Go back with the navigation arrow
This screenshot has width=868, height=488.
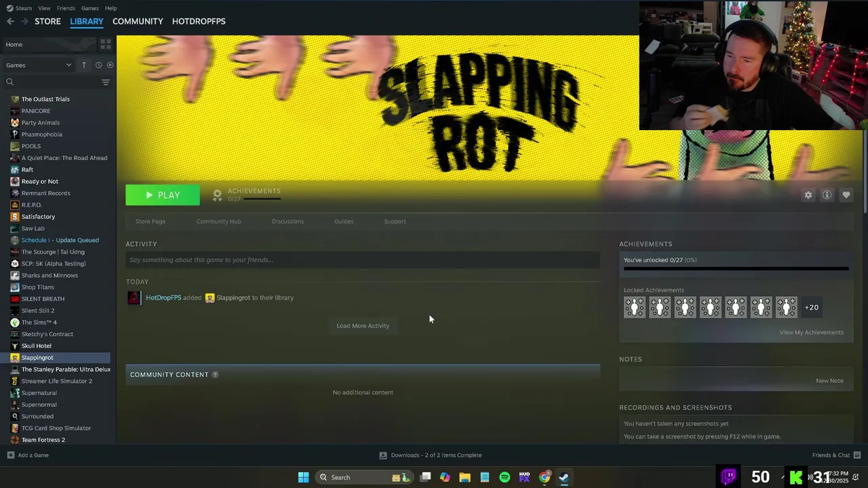pos(10,21)
